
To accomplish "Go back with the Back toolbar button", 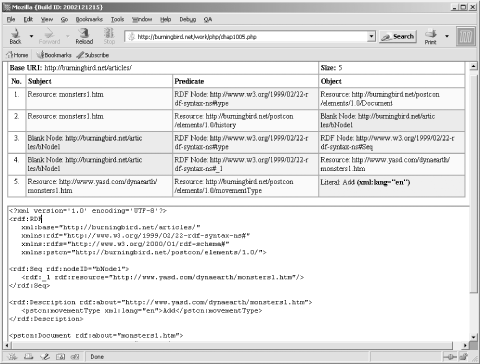I will 15,36.
